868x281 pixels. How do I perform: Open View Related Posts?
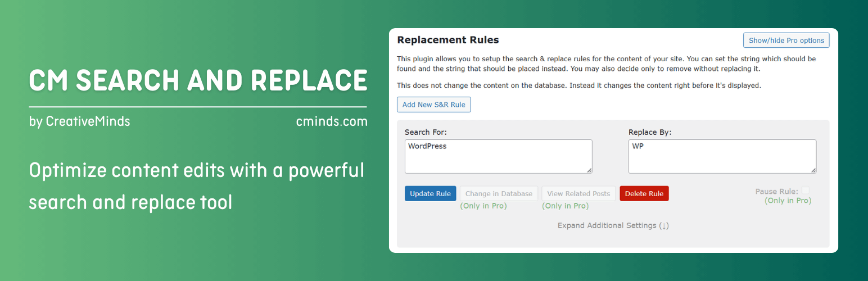578,193
